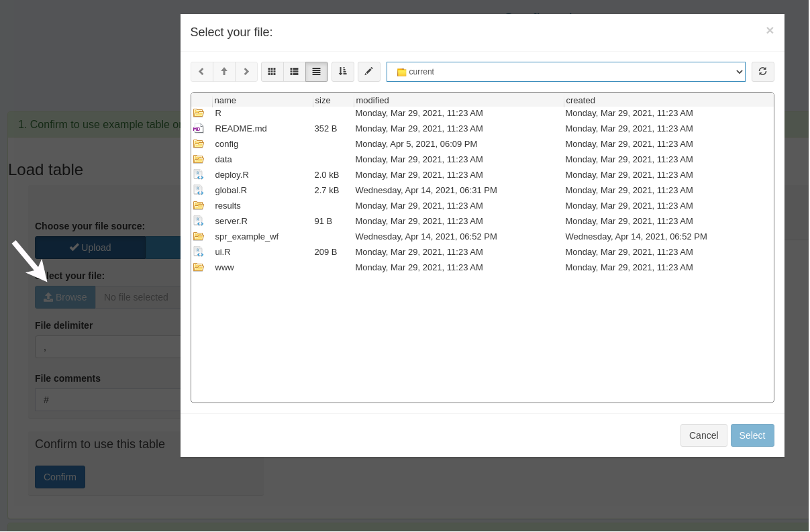The image size is (810, 532).
Task: Click the 2.7 kB size cell
Action: tap(327, 190)
